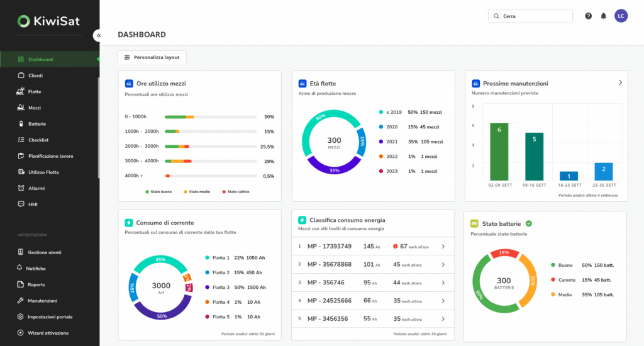Viewport: 644px width, 346px height.
Task: Focus the Cerca search field
Action: (530, 16)
